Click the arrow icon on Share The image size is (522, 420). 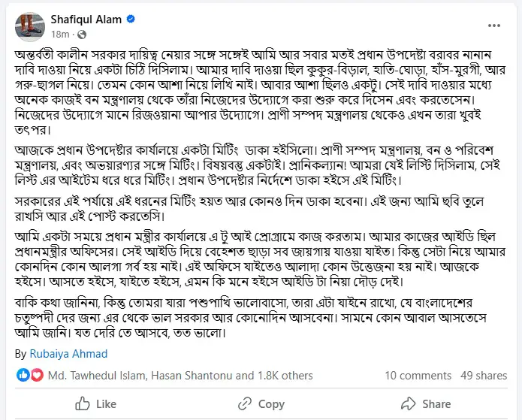click(x=409, y=403)
